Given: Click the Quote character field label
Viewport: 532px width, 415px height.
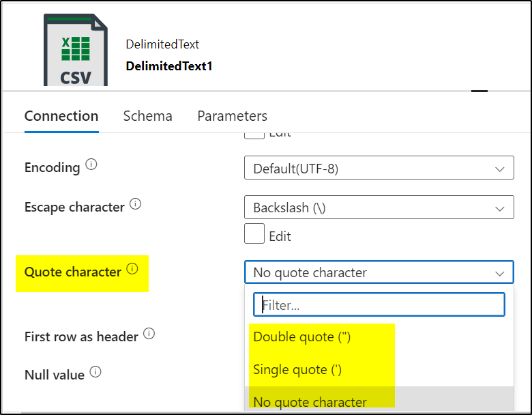Looking at the screenshot, I should coord(72,272).
